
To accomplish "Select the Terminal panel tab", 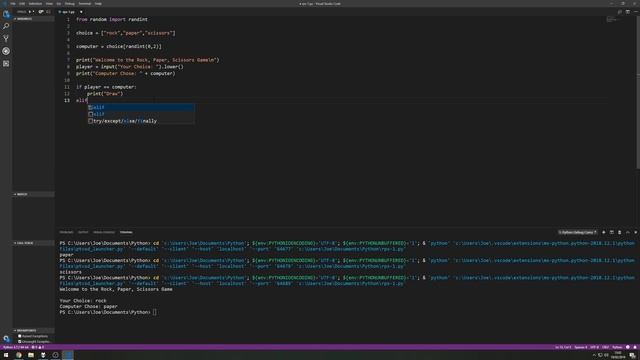I will [x=126, y=232].
